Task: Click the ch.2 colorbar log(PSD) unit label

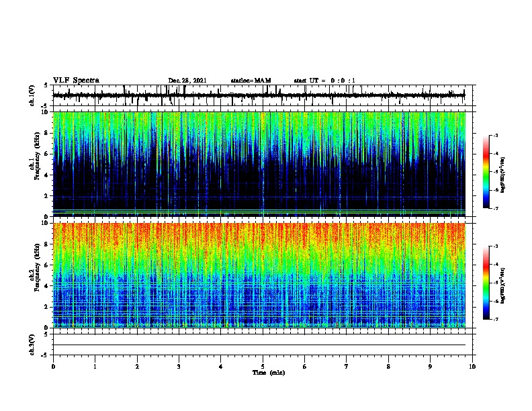Action: pyautogui.click(x=502, y=285)
